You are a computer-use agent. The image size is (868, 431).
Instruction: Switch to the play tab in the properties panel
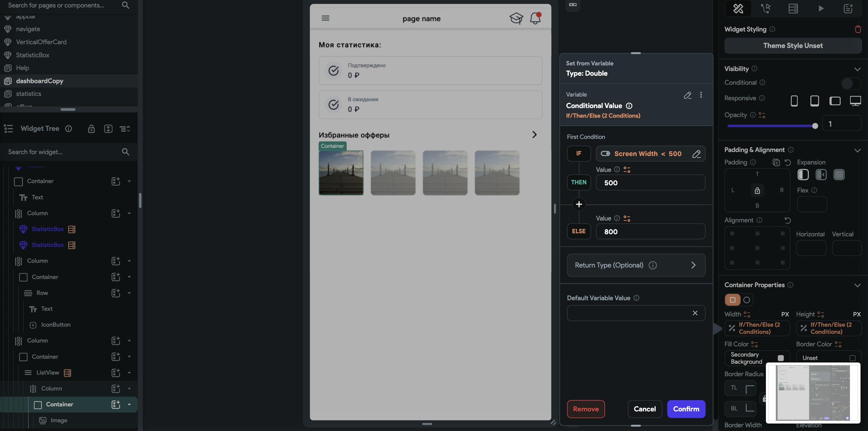[821, 8]
